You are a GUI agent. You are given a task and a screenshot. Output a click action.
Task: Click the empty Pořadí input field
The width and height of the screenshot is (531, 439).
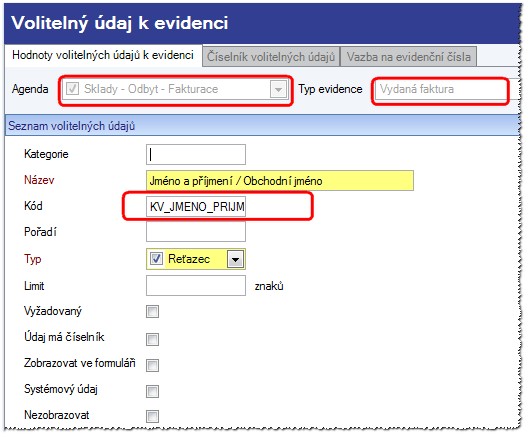click(196, 232)
